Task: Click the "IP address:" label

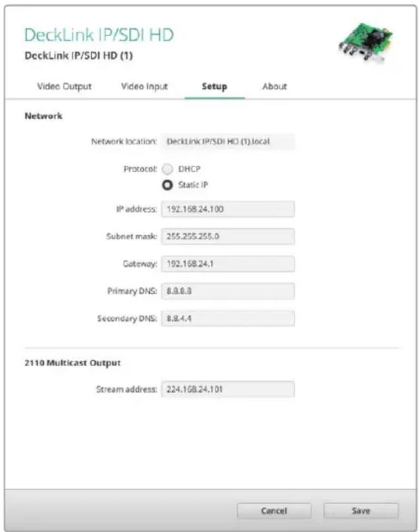Action: (136, 209)
